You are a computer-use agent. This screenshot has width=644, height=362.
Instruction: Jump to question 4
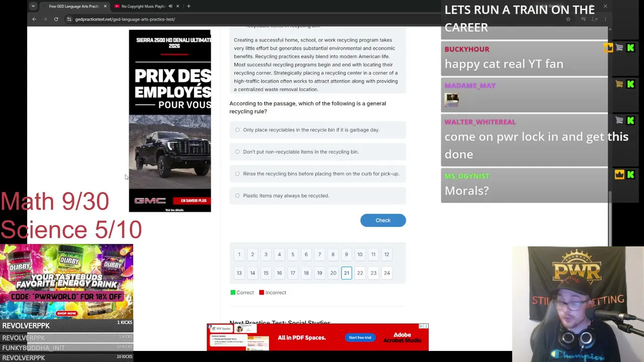[279, 254]
